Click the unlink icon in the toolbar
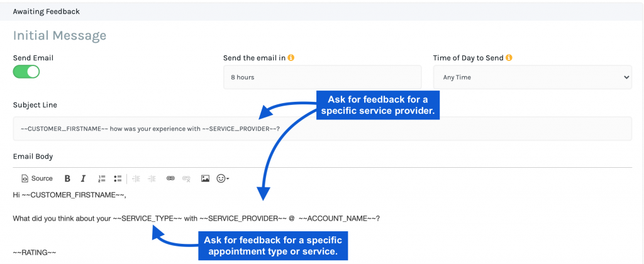 click(x=186, y=179)
